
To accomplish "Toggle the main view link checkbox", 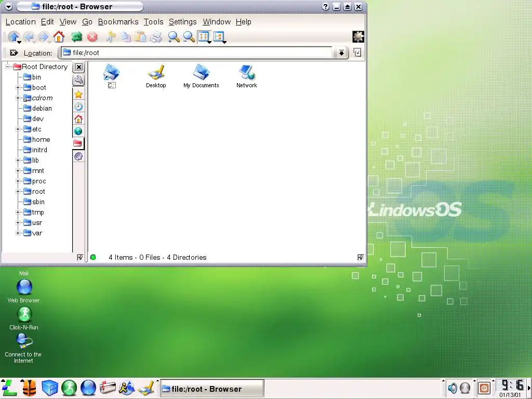I will 361,258.
